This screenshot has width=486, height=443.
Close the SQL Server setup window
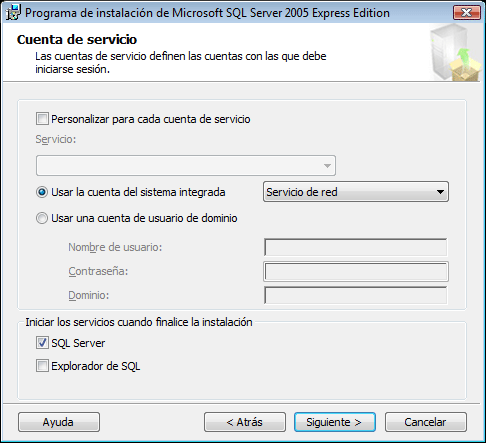pos(467,13)
